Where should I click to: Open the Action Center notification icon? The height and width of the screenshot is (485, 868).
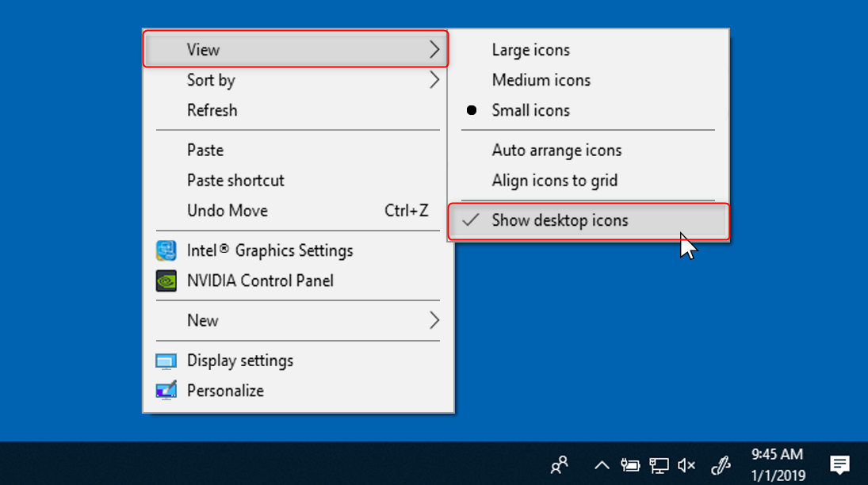point(839,464)
